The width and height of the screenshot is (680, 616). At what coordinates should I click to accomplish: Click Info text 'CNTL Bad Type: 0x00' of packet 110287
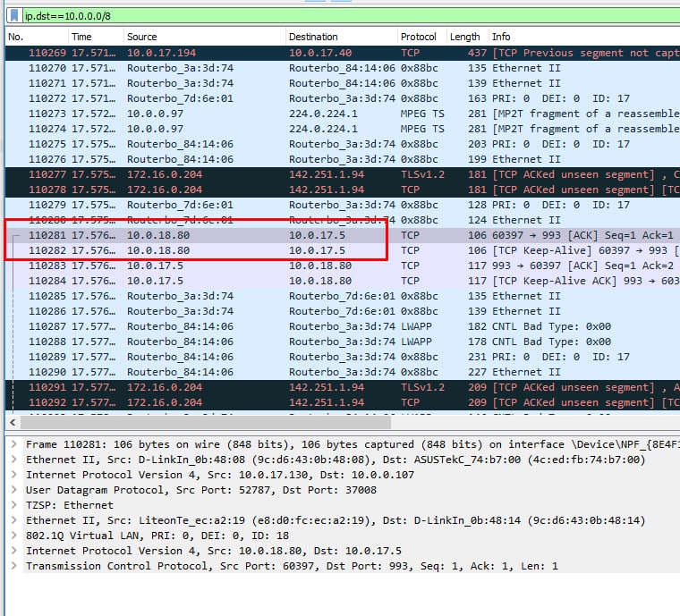tap(551, 326)
